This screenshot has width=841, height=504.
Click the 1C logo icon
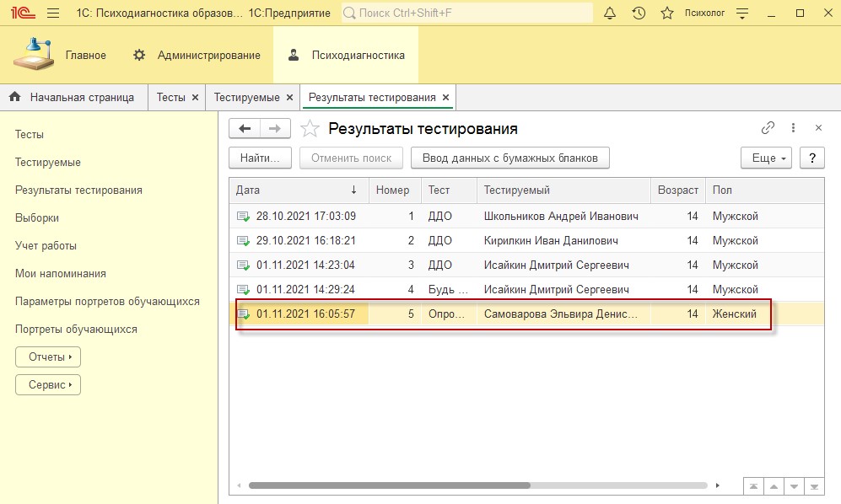point(23,13)
